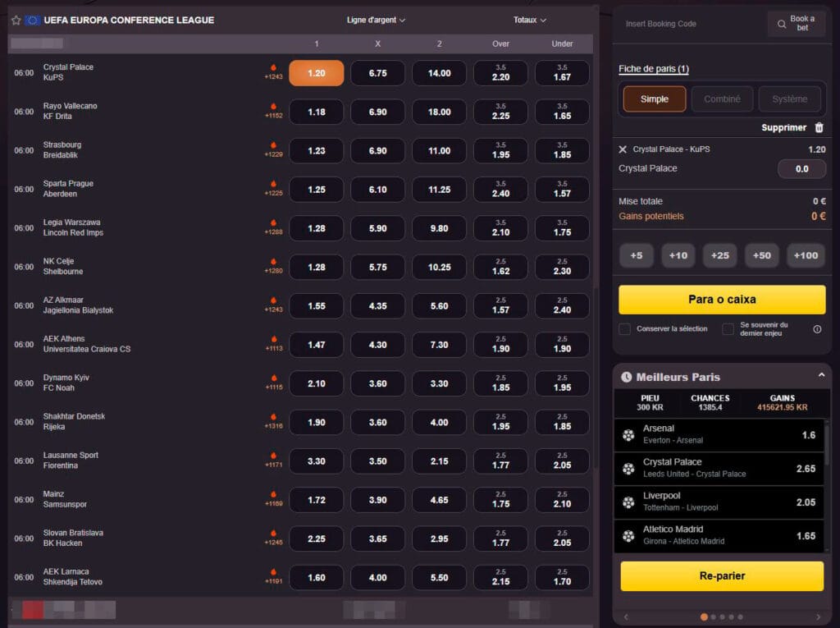Select the first orange carousel dot
The height and width of the screenshot is (628, 840).
[704, 617]
